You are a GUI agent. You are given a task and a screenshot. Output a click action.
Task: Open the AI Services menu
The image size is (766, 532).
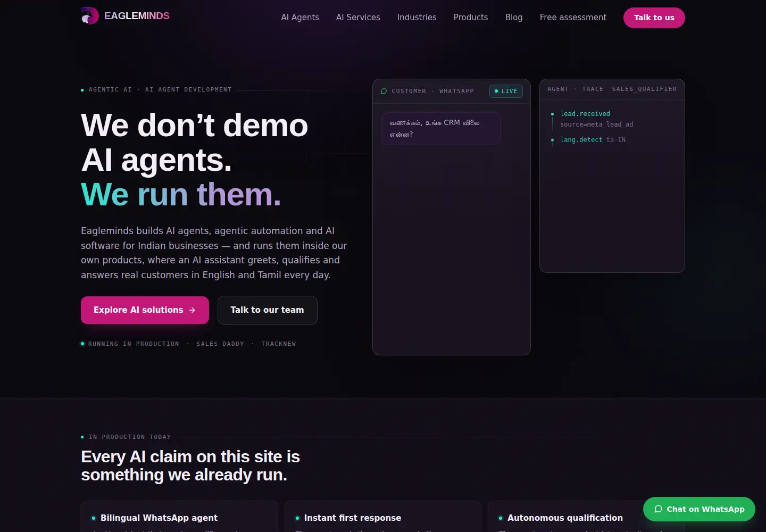point(358,18)
